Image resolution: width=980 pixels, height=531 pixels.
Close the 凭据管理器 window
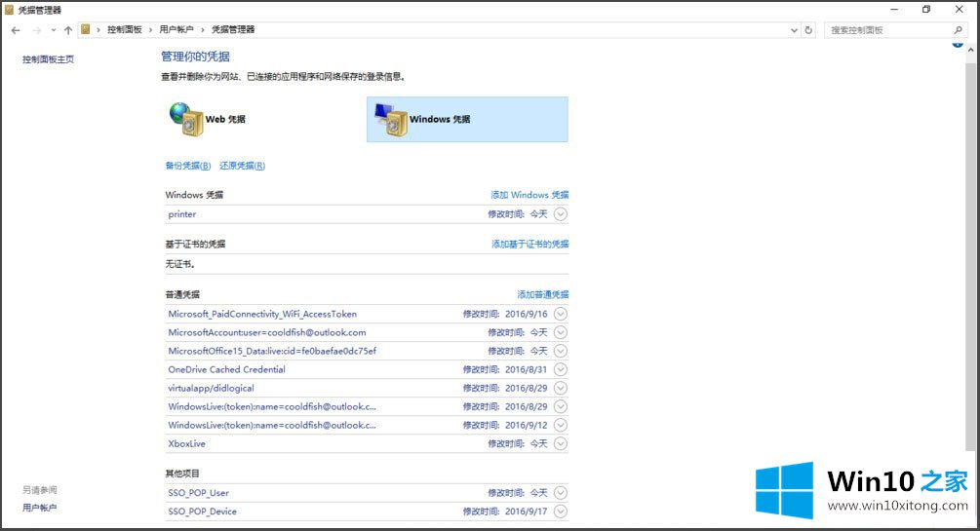coord(959,10)
